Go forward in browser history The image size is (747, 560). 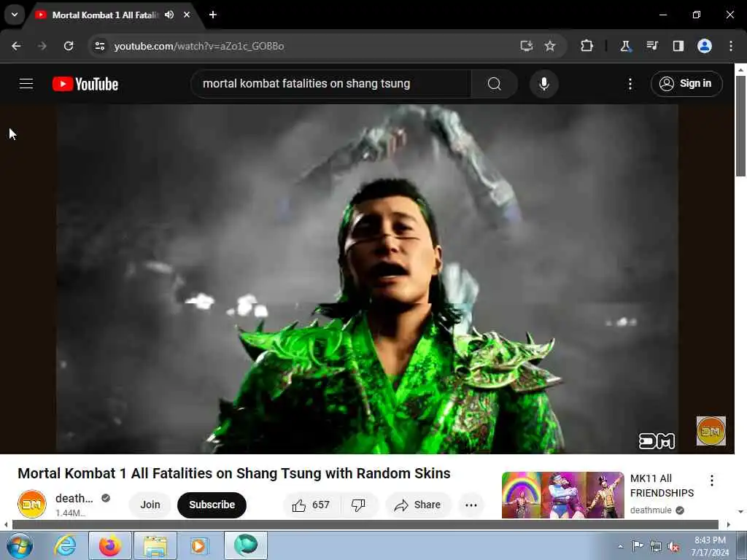click(x=42, y=46)
